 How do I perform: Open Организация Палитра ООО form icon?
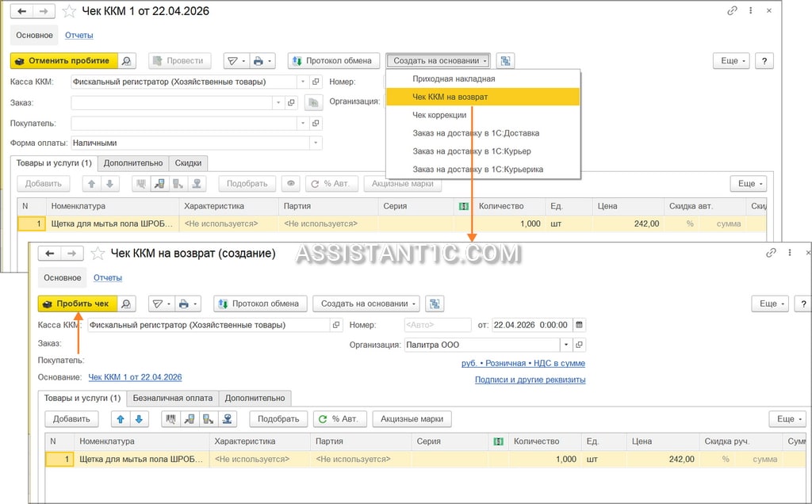(x=580, y=345)
